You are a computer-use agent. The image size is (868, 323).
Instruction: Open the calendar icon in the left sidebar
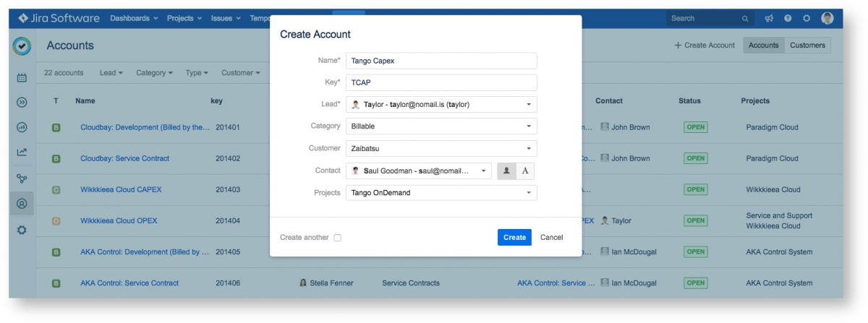[22, 77]
